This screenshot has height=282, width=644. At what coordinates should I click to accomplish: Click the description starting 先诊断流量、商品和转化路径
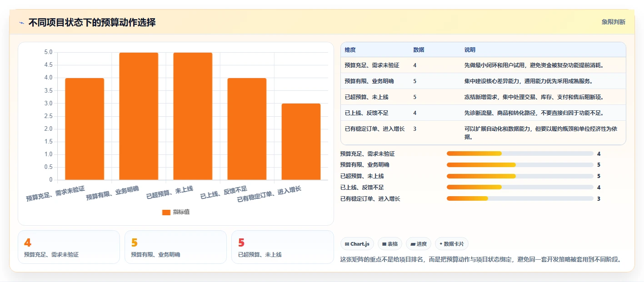point(534,113)
